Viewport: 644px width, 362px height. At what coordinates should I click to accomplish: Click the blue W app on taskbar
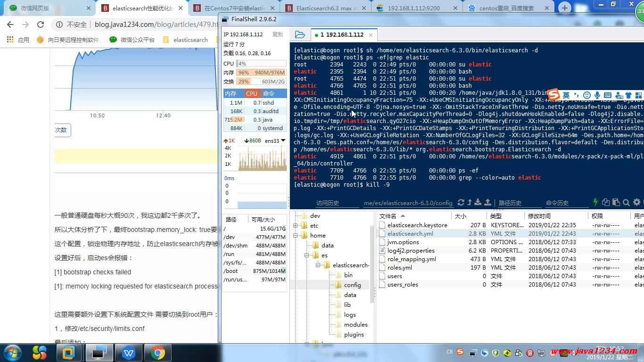128,353
